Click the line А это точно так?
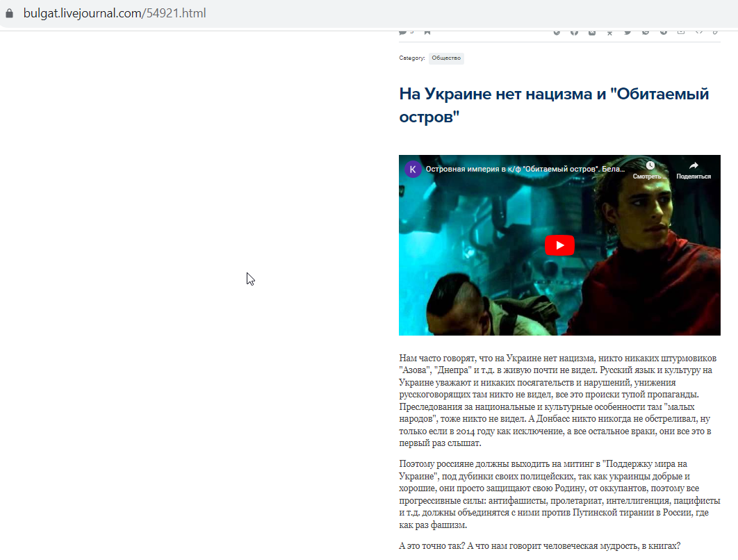The width and height of the screenshot is (738, 560). coord(539,546)
